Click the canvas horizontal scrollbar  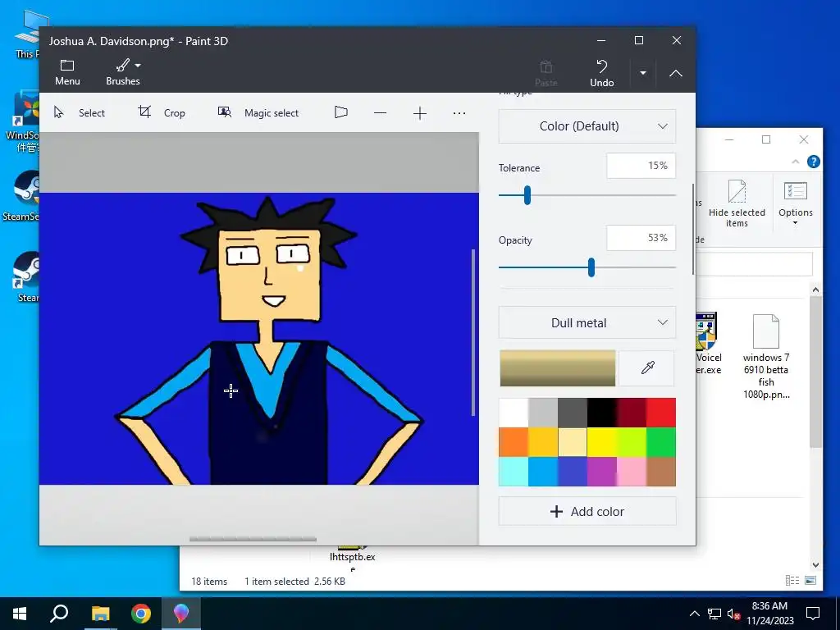253,539
